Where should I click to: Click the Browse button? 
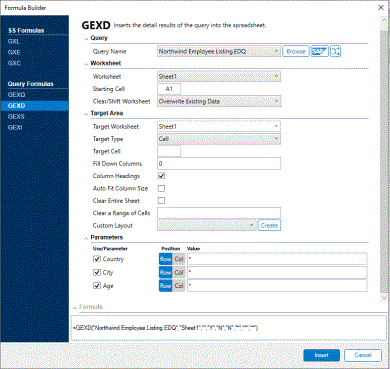[x=296, y=51]
